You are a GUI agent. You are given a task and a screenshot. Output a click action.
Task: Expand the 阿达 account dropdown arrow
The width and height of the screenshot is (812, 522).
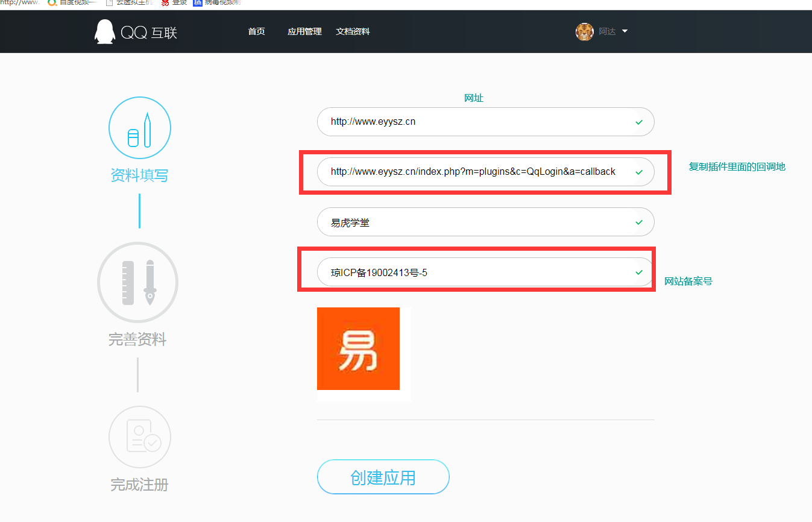625,31
